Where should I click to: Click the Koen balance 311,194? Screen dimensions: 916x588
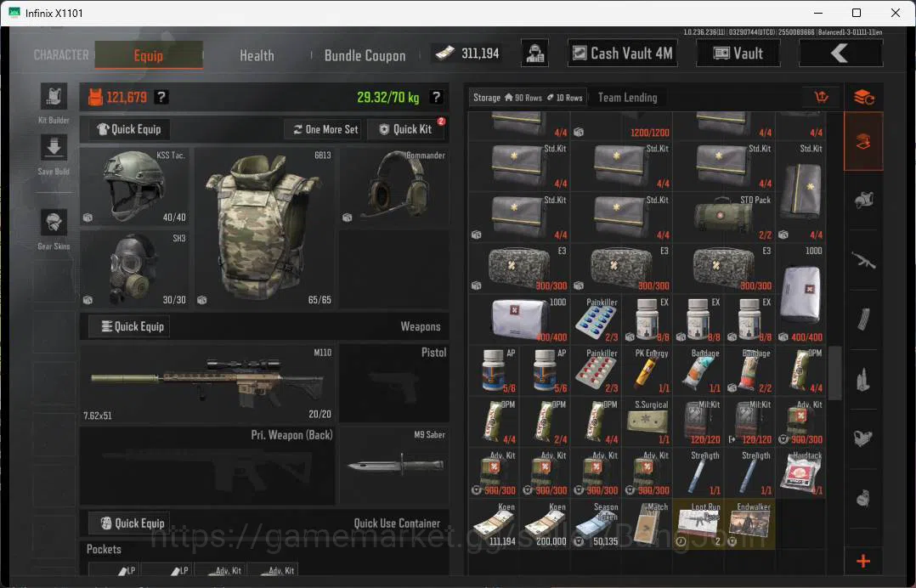pyautogui.click(x=467, y=54)
